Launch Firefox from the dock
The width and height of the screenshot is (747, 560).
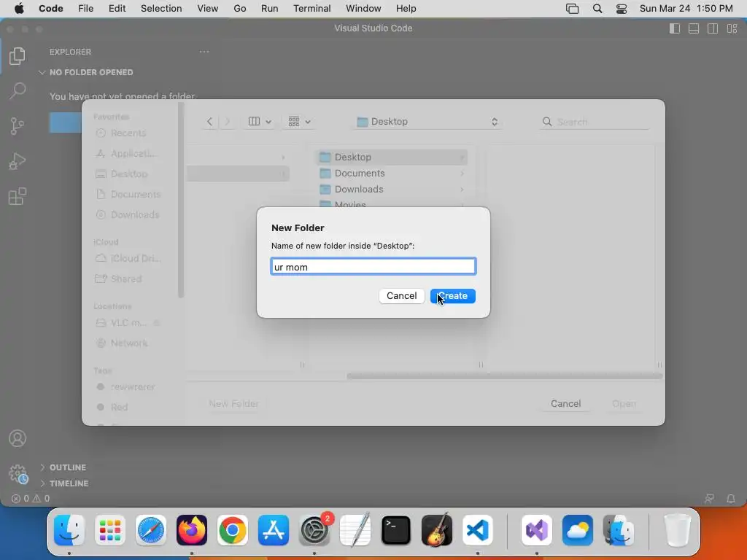tap(192, 530)
